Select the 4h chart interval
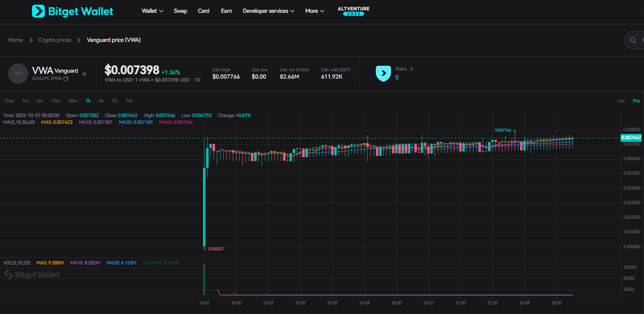Viewport: 644px width, 314px height. pos(101,101)
